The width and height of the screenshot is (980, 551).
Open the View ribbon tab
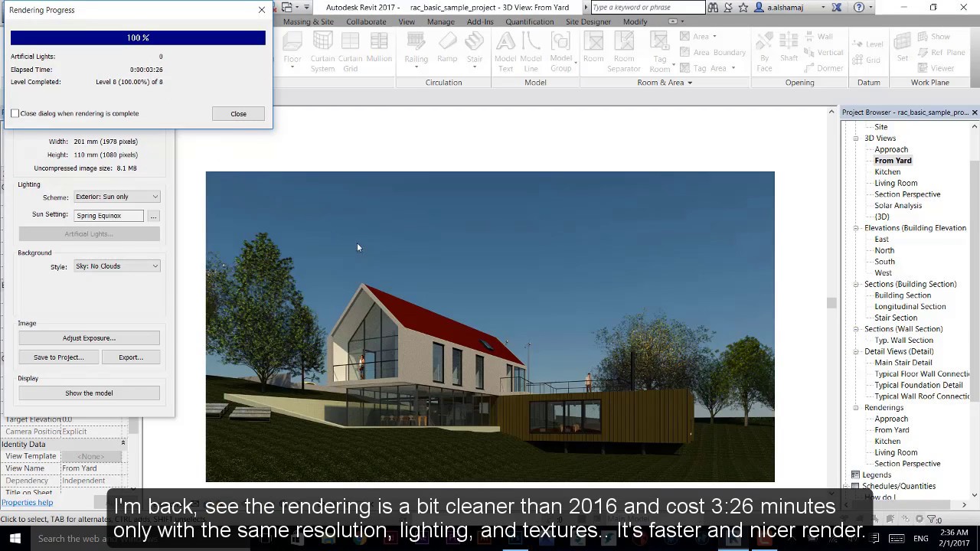(407, 21)
